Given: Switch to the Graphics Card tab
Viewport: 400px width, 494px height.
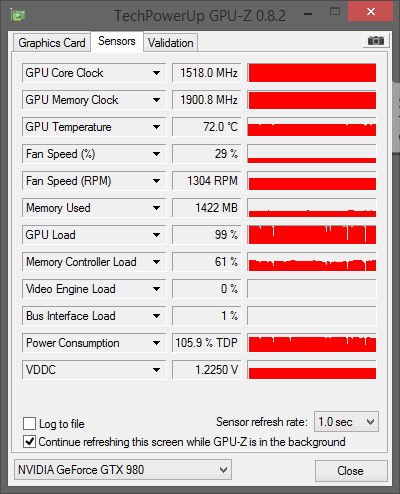Looking at the screenshot, I should tap(52, 43).
